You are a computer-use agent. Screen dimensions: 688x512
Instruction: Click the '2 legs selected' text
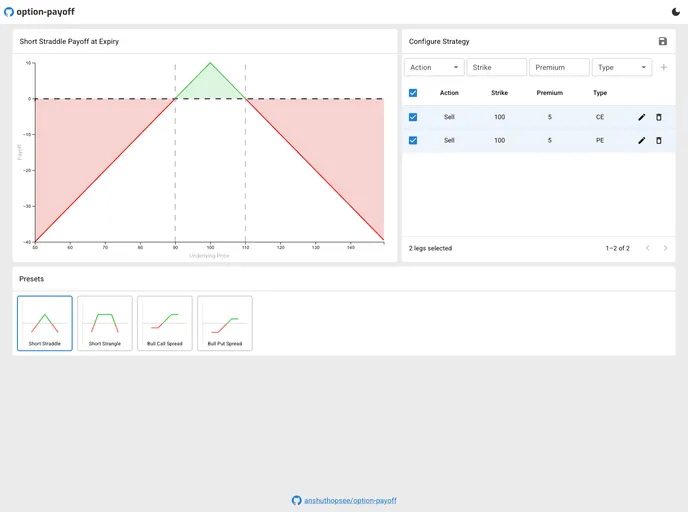(430, 248)
